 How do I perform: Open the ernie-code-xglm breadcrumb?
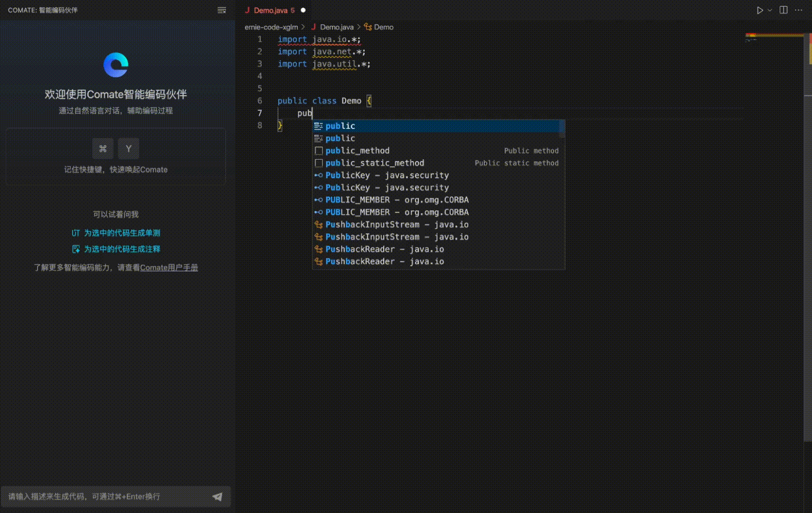[x=271, y=27]
